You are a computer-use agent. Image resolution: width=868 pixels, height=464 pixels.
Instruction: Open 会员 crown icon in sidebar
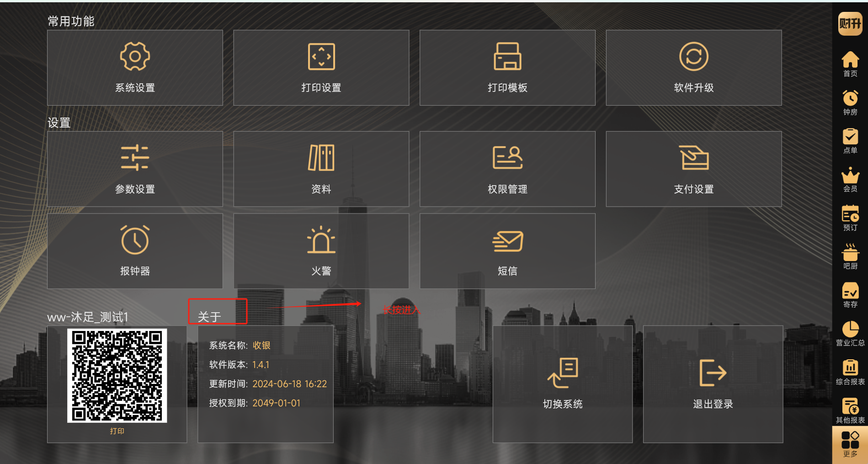pyautogui.click(x=850, y=179)
